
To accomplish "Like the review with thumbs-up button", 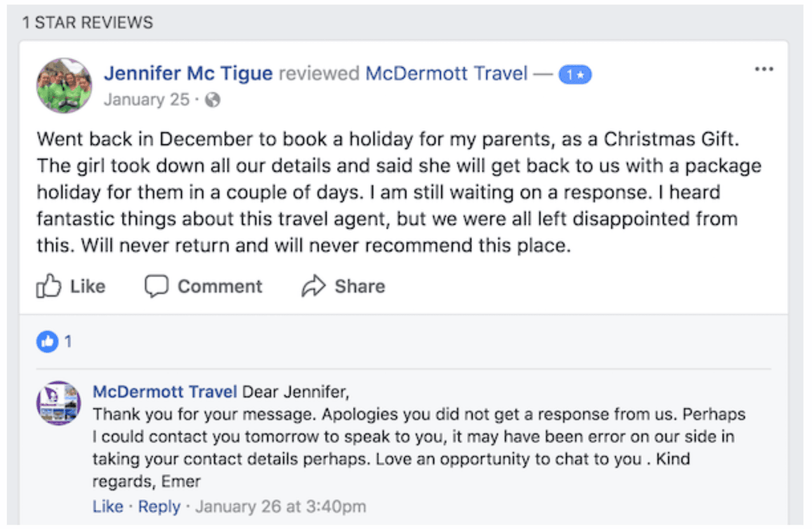I will [x=71, y=287].
